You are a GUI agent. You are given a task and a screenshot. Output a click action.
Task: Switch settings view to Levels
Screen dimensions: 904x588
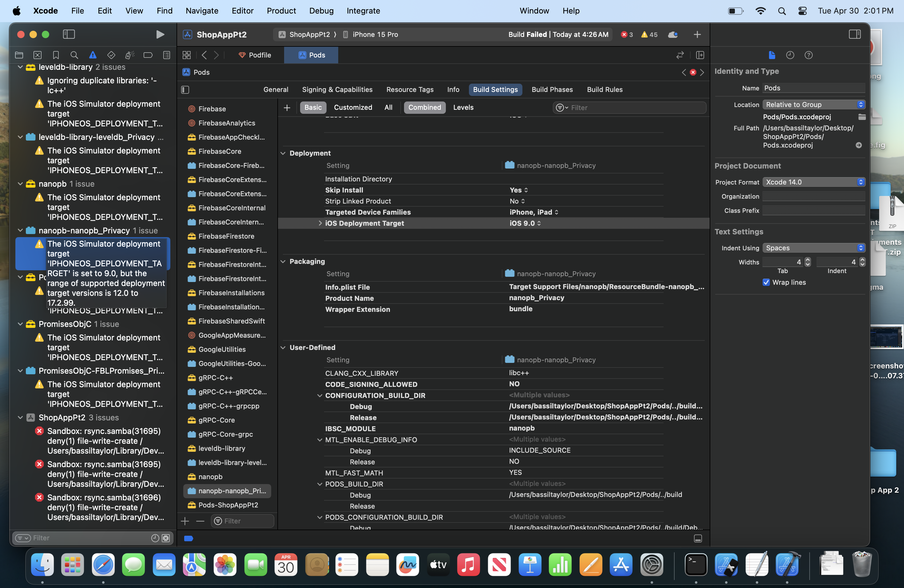tap(463, 108)
